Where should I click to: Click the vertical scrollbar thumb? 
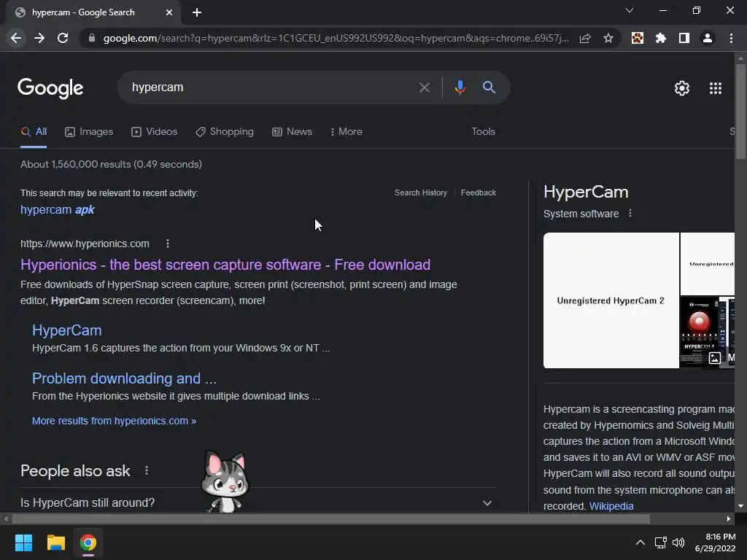coord(740,112)
